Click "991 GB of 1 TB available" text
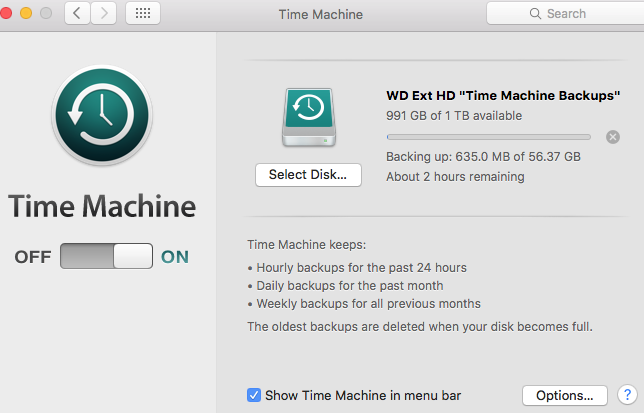Image resolution: width=644 pixels, height=413 pixels. coord(454,116)
